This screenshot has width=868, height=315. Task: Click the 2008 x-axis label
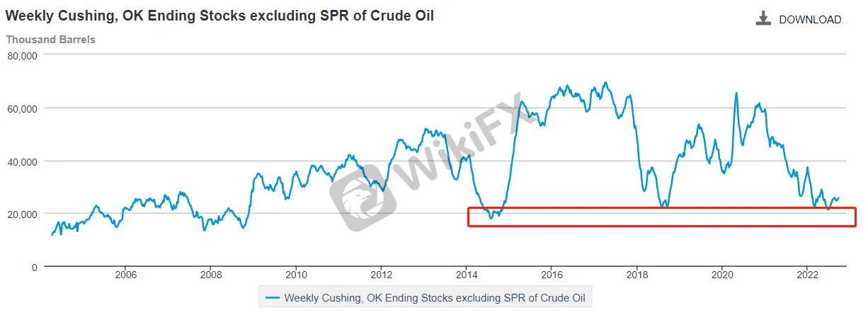point(211,275)
